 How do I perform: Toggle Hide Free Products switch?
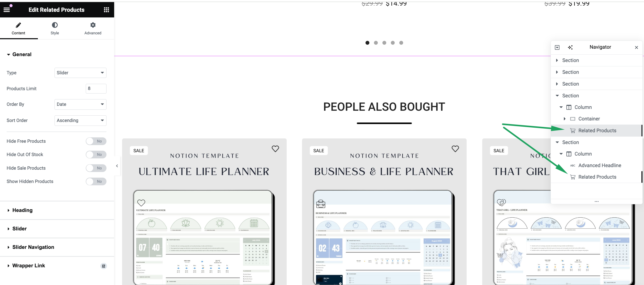[x=96, y=141]
